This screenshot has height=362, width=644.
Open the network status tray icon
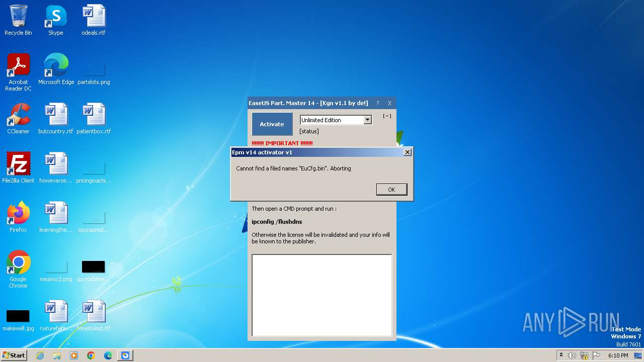click(x=584, y=355)
